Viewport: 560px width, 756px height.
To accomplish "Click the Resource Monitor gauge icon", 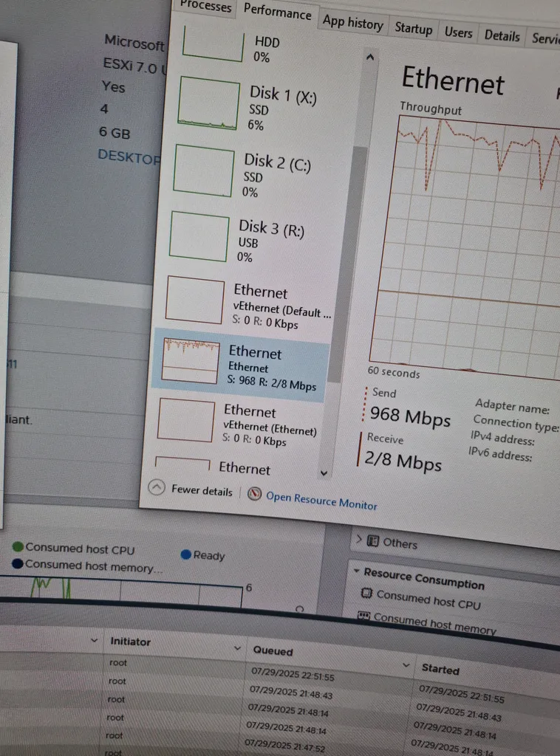I will click(x=255, y=494).
